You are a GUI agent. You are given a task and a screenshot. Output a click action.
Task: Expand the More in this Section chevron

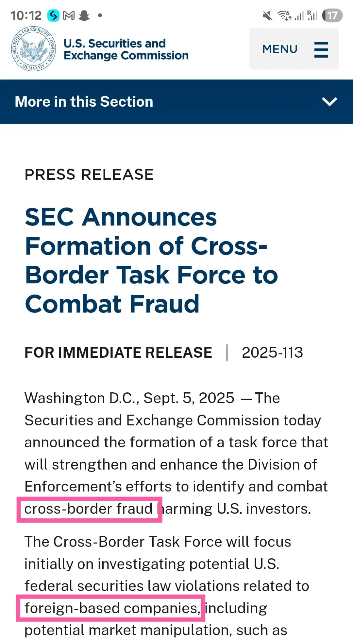pos(329,101)
